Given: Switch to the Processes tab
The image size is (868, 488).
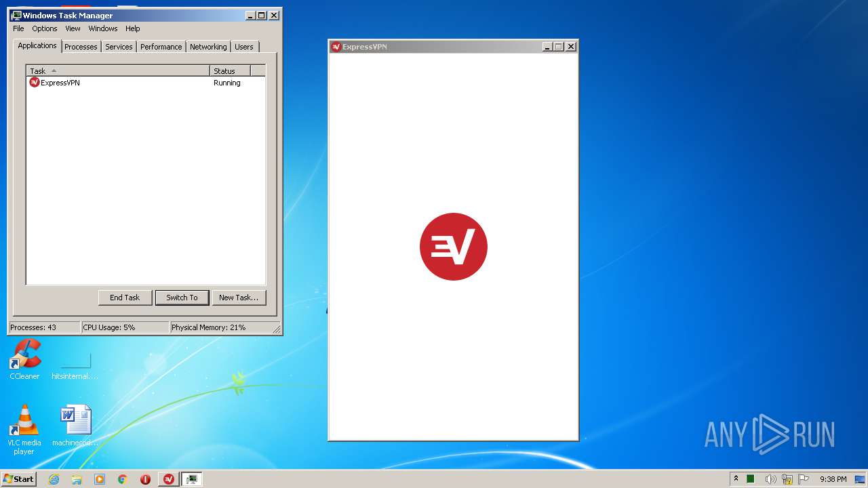Looking at the screenshot, I should [x=81, y=47].
